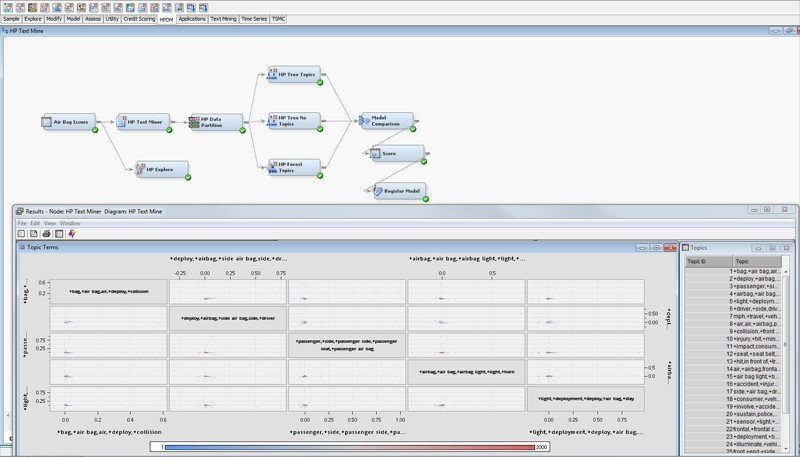Click the '+passenger,+side,+passenger side' diagonal cell
Image resolution: width=800 pixels, height=457 pixels.
(347, 345)
